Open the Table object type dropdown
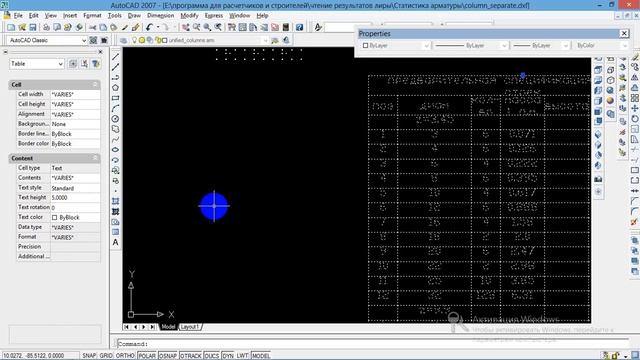The width and height of the screenshot is (640, 360). coord(60,64)
